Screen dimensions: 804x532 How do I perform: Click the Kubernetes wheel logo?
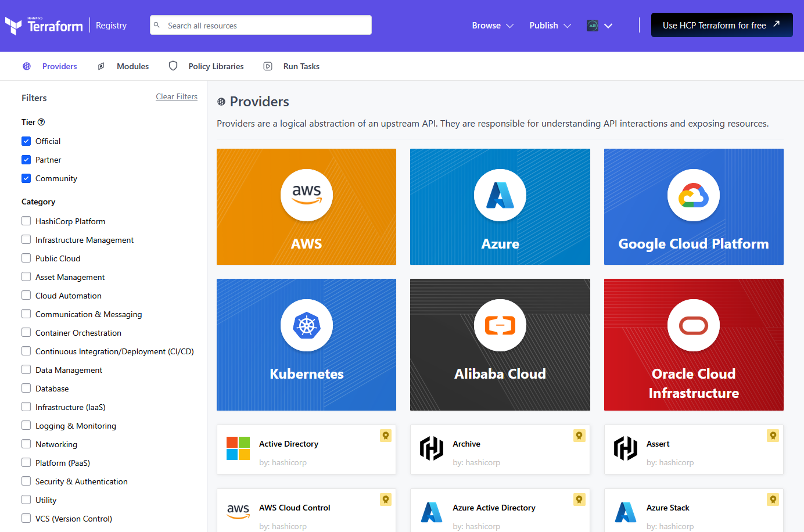(x=307, y=325)
